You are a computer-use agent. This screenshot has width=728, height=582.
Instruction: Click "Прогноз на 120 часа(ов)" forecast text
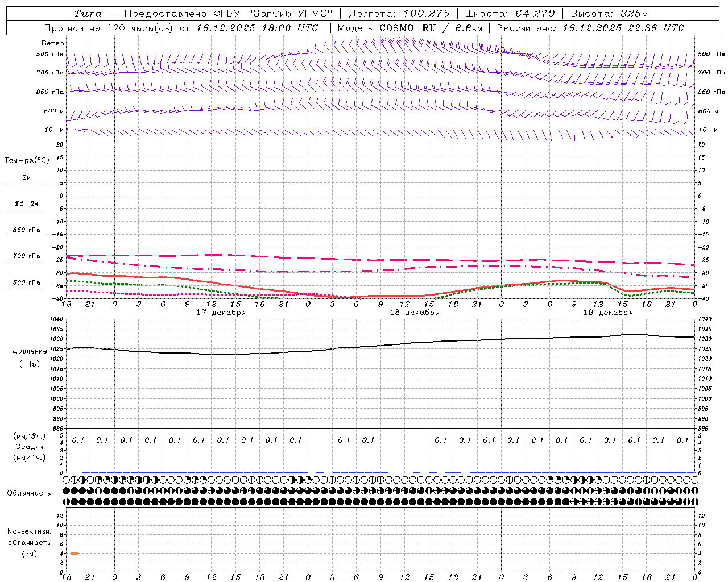(x=109, y=28)
